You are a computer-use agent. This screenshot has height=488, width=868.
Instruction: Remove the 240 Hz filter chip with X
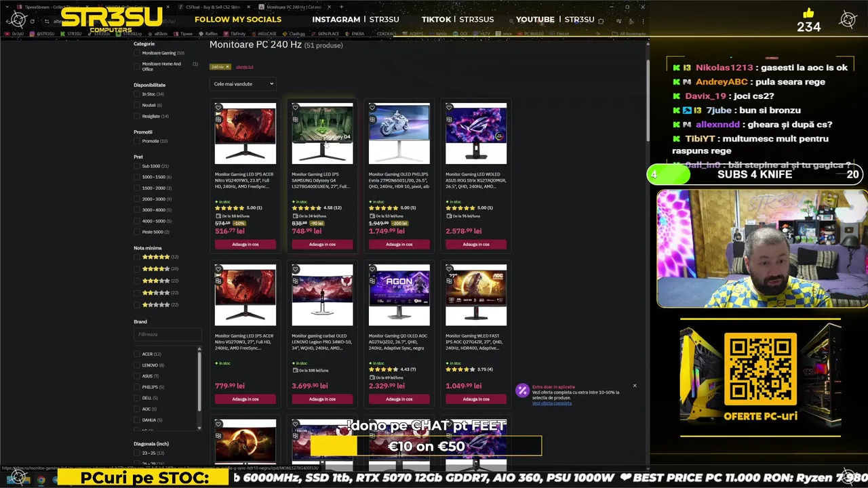[x=227, y=66]
